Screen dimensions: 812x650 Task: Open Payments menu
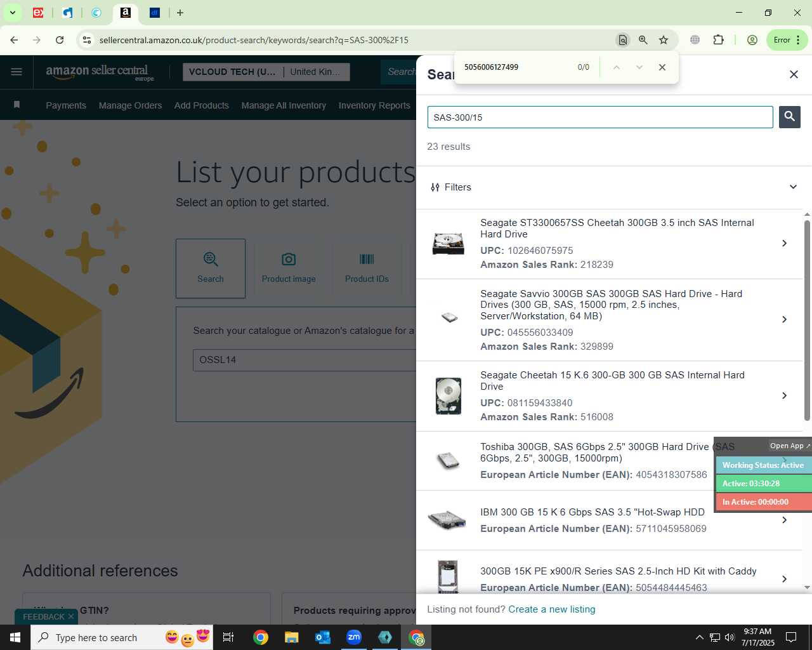(66, 105)
